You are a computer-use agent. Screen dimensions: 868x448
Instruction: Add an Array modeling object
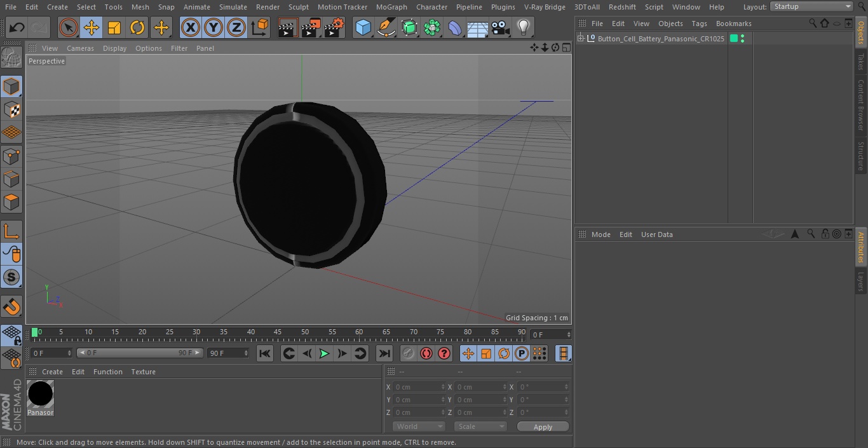[x=432, y=27]
